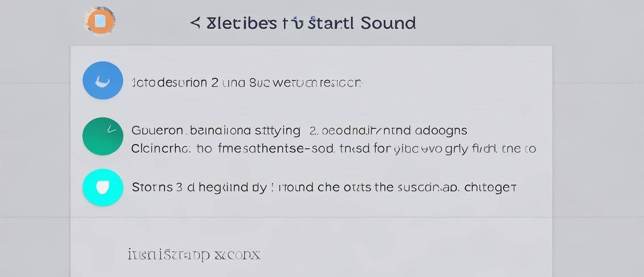Select the dark green clock circle icon
This screenshot has height=277, width=644.
[103, 136]
